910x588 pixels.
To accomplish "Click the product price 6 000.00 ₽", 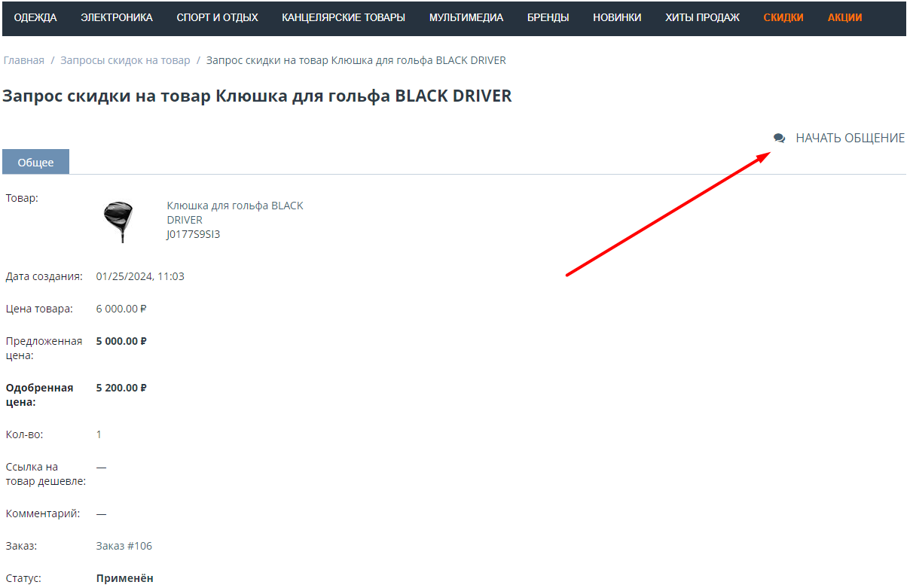I will point(121,309).
